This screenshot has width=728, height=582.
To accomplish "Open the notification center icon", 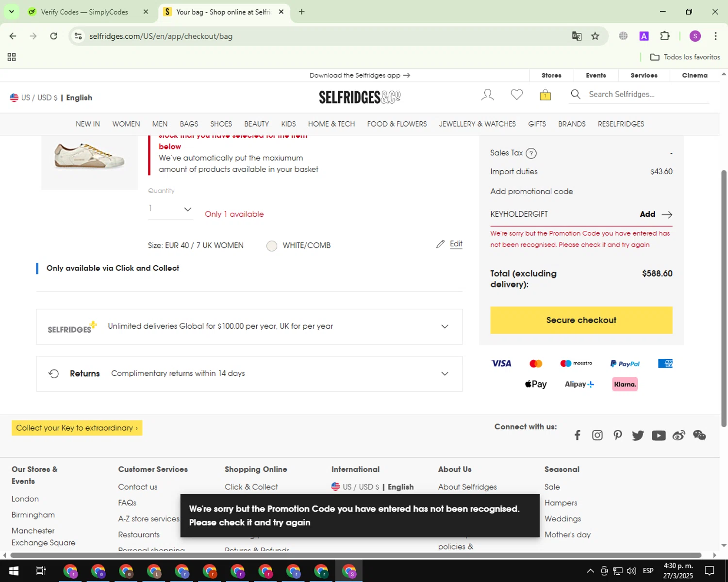I will (x=710, y=571).
